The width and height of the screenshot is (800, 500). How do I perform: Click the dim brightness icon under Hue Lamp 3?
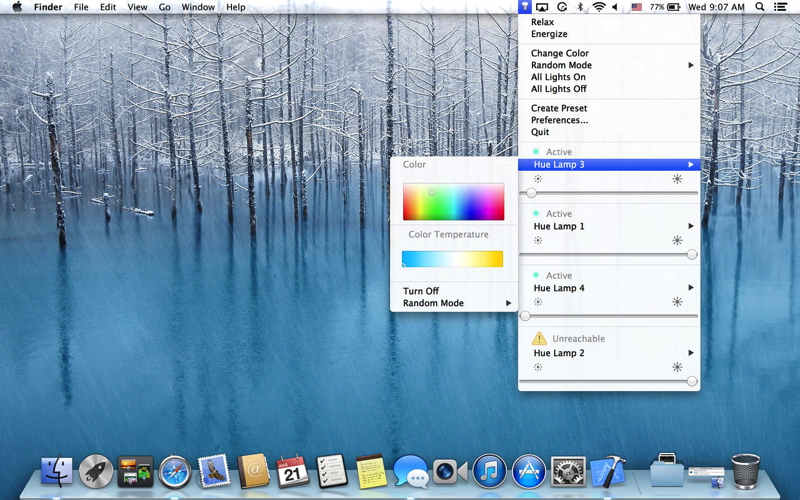tap(538, 179)
